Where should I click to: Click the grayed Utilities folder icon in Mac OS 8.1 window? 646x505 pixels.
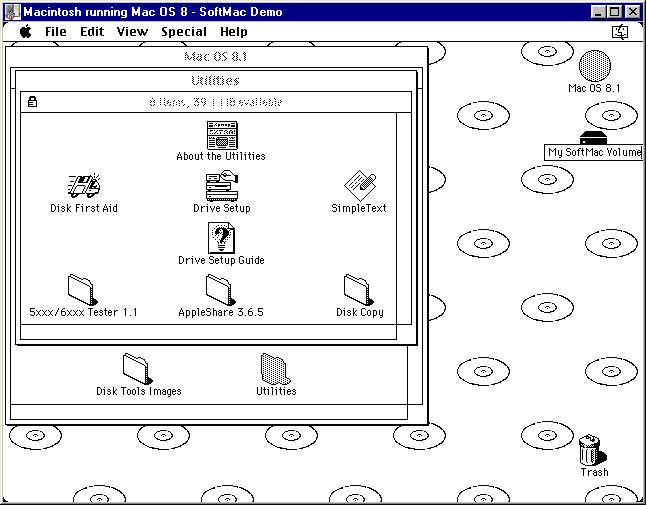click(x=276, y=369)
